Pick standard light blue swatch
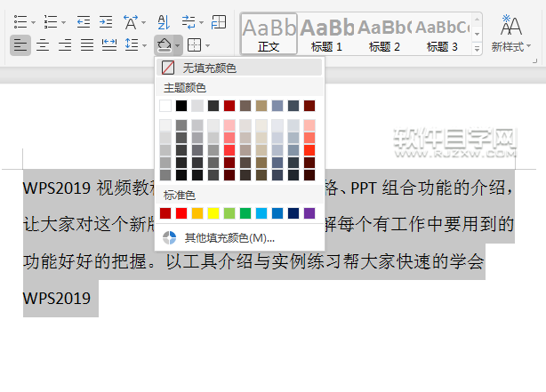The width and height of the screenshot is (546, 392). click(x=261, y=213)
